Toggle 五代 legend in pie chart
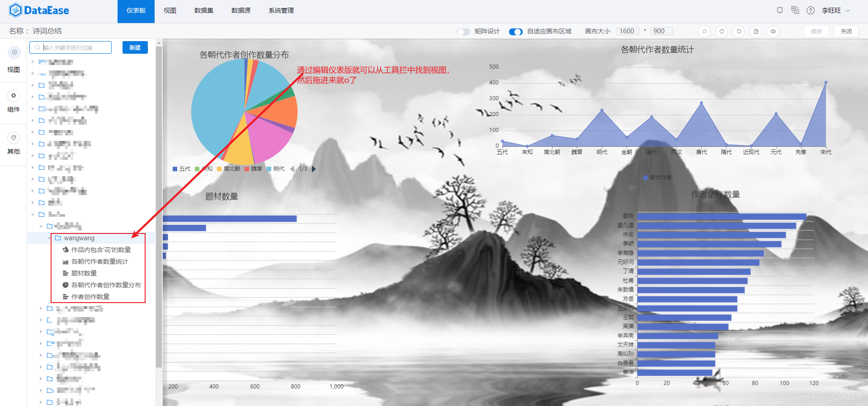The height and width of the screenshot is (406, 868). pyautogui.click(x=181, y=169)
